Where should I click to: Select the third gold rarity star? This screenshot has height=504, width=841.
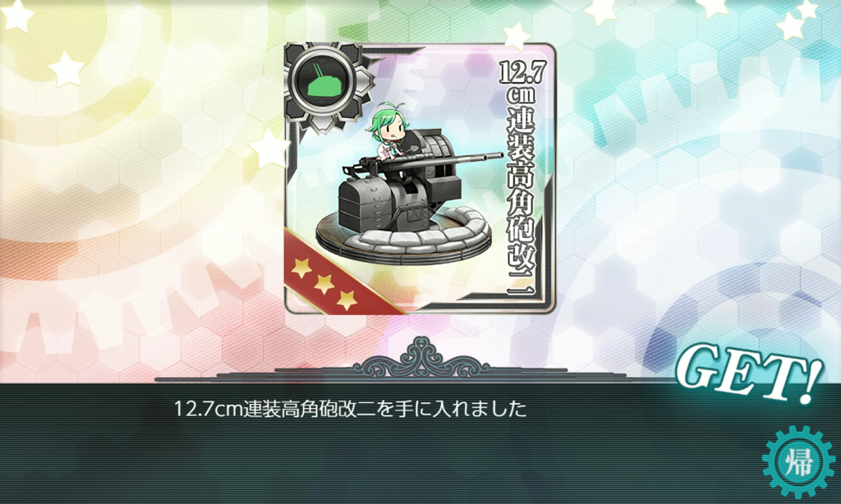pos(347,300)
